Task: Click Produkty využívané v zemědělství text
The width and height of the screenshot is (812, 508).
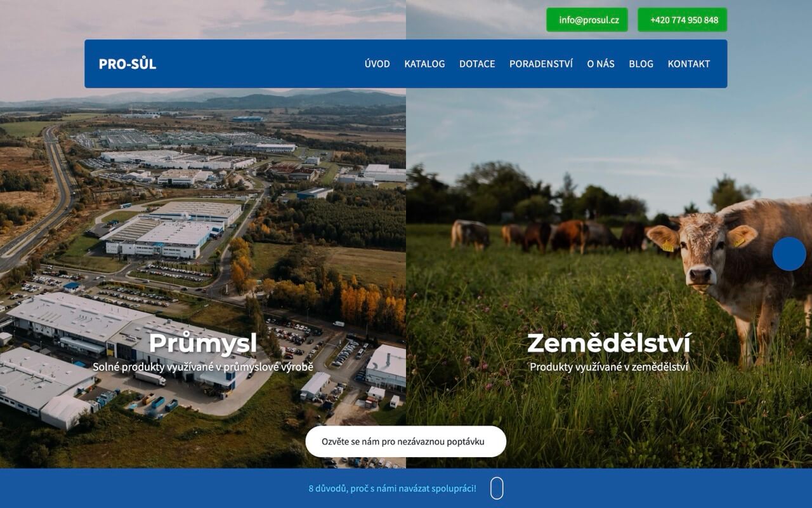Action: tap(609, 367)
